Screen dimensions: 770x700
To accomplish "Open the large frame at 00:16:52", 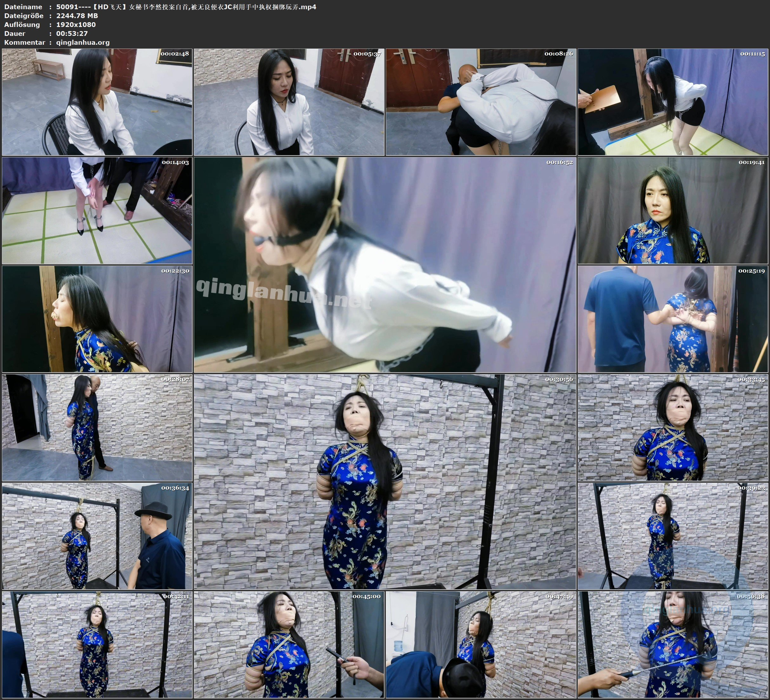I will click(385, 264).
